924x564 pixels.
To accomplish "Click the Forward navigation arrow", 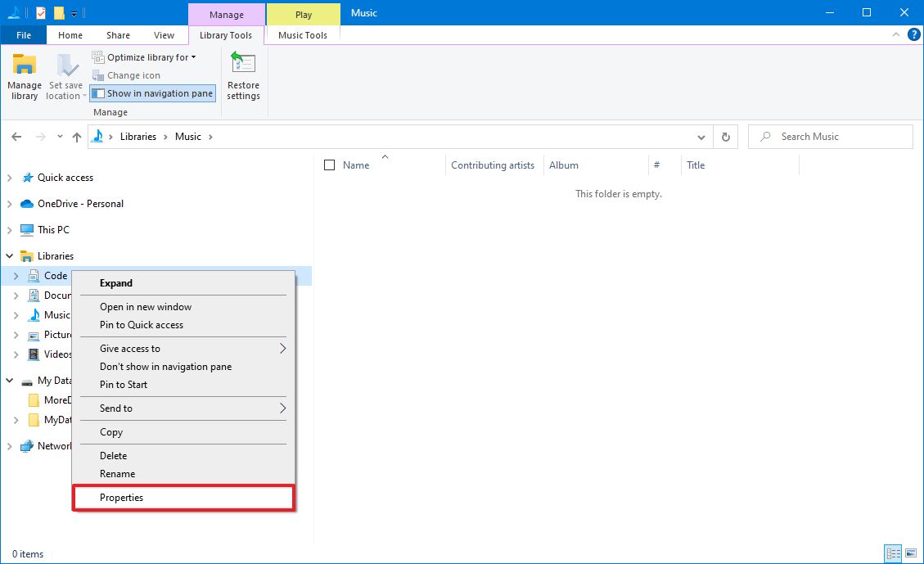I will tap(41, 137).
